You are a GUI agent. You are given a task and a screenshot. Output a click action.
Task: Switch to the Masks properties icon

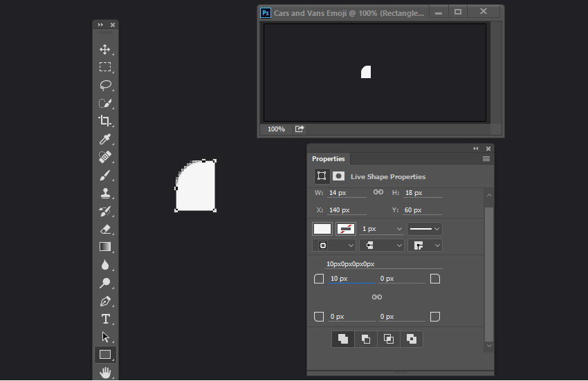tap(338, 176)
